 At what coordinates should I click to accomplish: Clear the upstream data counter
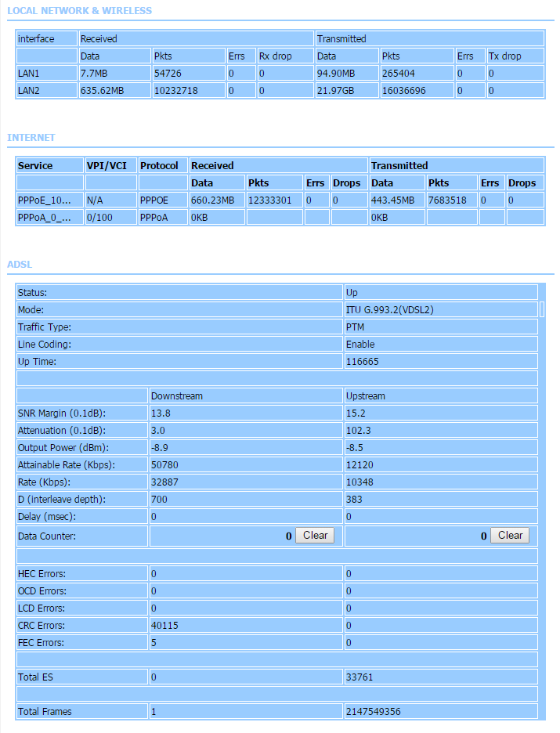click(510, 535)
